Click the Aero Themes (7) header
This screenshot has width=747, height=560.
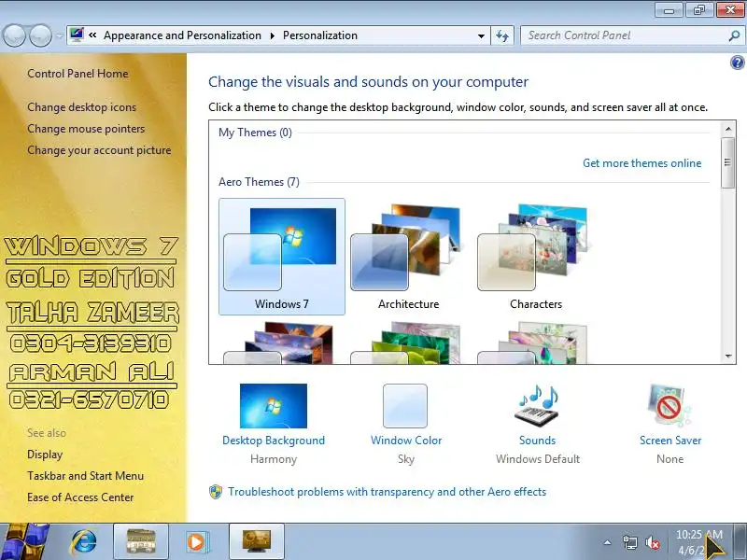[259, 182]
